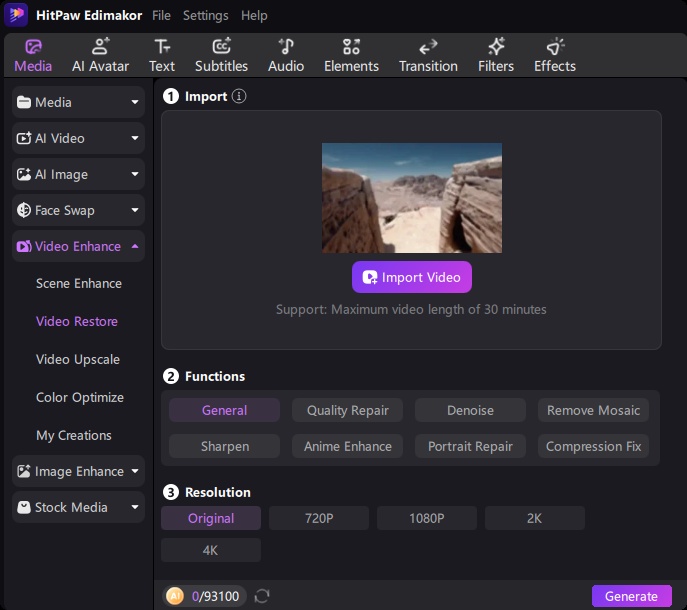The image size is (687, 610).
Task: Open the Elements panel
Action: (351, 56)
